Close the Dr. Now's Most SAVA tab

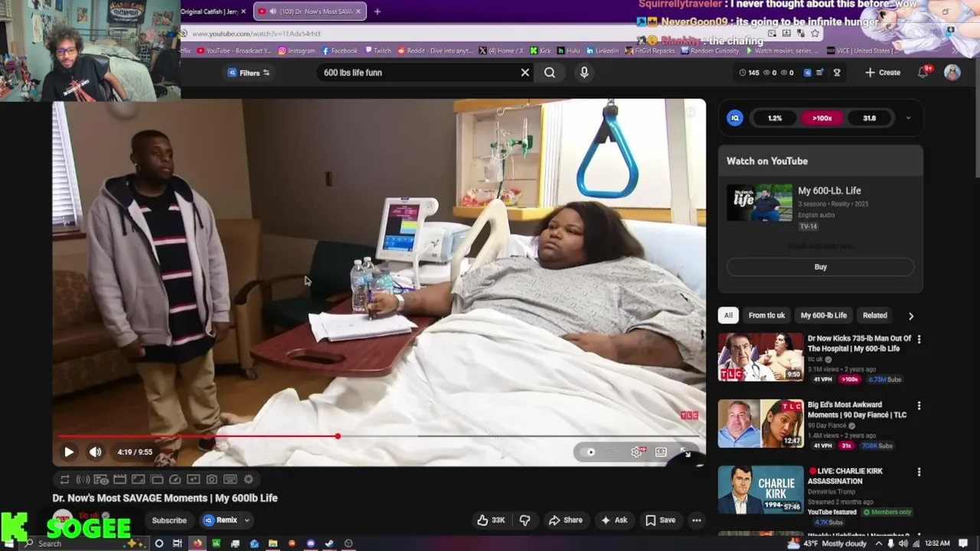[360, 11]
